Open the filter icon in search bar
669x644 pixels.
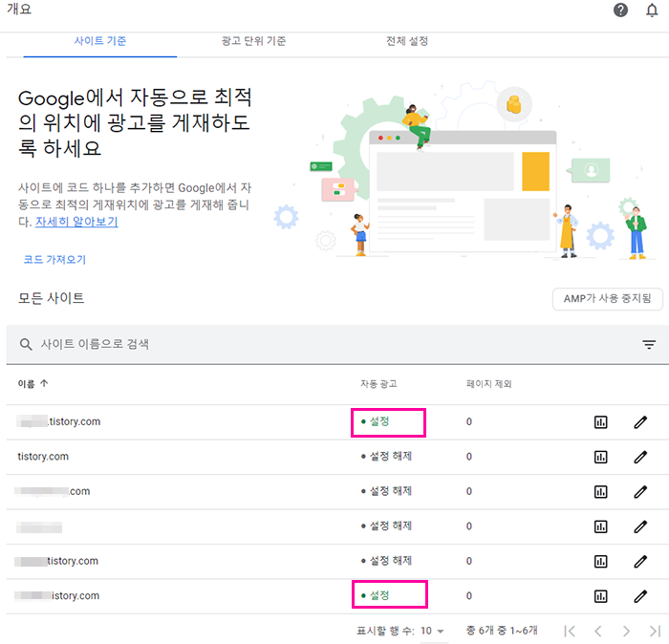point(649,344)
